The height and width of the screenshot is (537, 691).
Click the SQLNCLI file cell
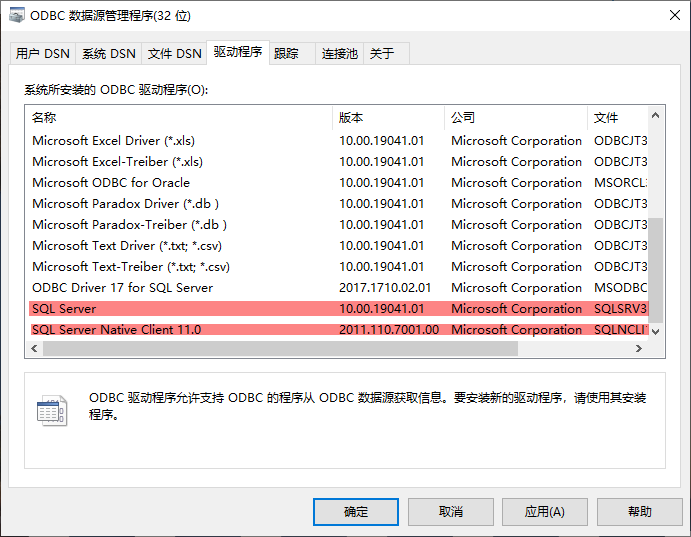pos(621,330)
